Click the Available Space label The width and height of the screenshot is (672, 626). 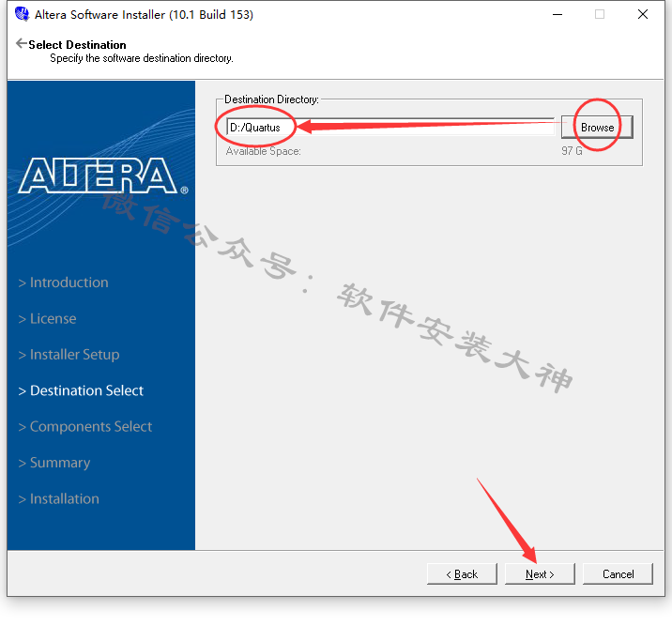pyautogui.click(x=263, y=151)
